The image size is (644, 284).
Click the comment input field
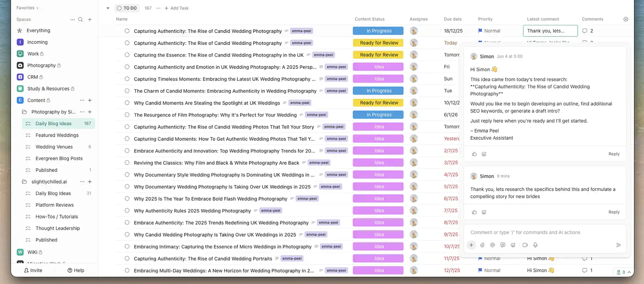544,233
